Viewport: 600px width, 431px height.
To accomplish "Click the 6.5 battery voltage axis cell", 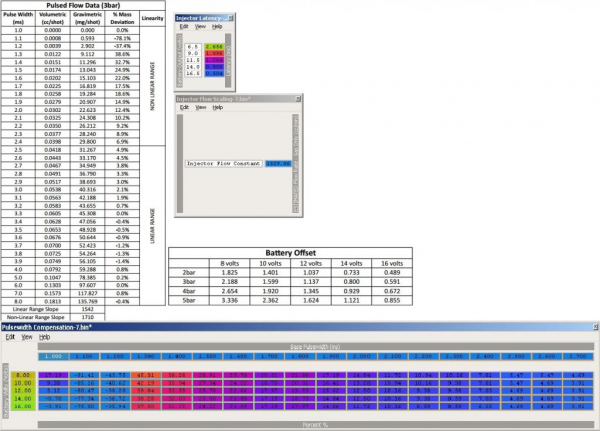I will [192, 47].
